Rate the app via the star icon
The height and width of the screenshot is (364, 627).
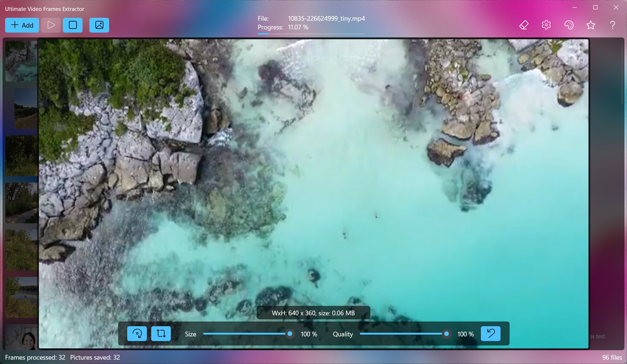tap(591, 25)
